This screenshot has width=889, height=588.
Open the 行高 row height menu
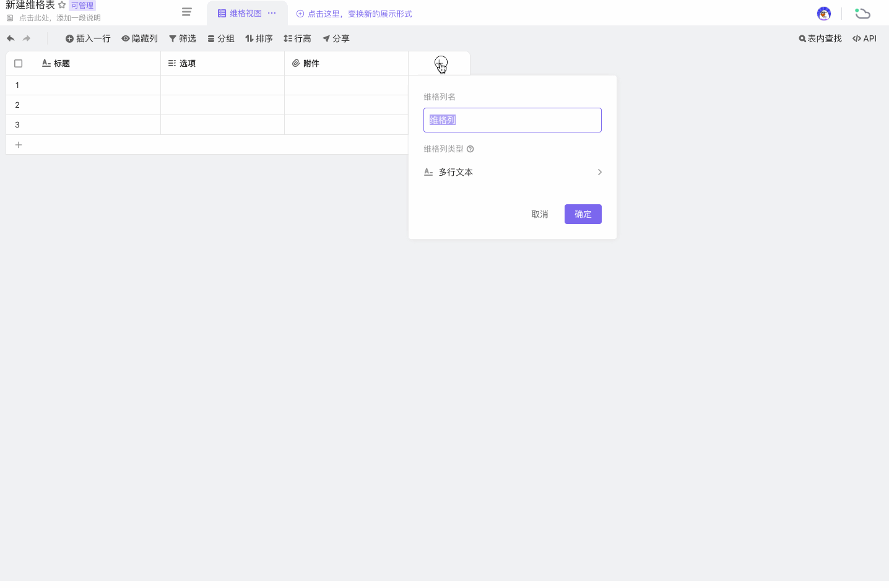[x=297, y=38]
